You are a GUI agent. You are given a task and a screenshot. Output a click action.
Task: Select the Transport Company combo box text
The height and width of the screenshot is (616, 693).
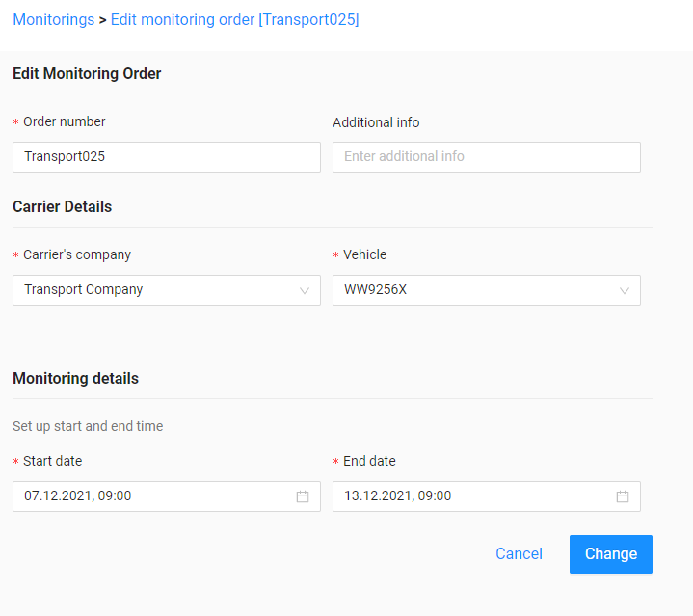[84, 289]
